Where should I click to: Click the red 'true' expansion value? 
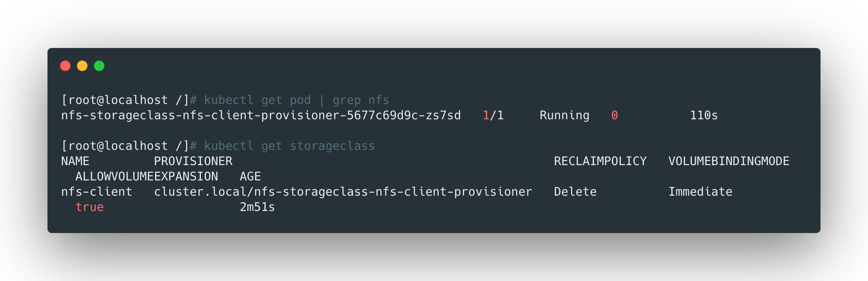point(89,207)
